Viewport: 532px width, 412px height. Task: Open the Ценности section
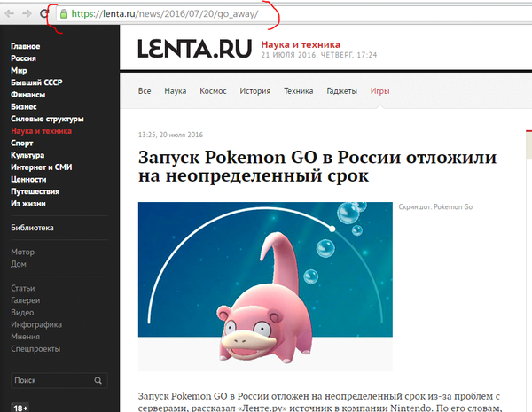pyautogui.click(x=28, y=179)
